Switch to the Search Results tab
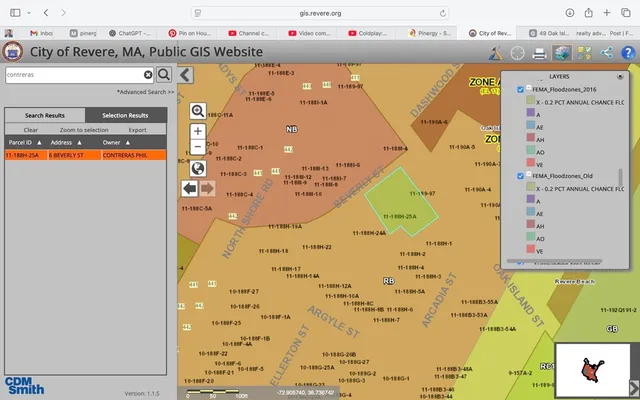The width and height of the screenshot is (640, 400). [x=46, y=115]
